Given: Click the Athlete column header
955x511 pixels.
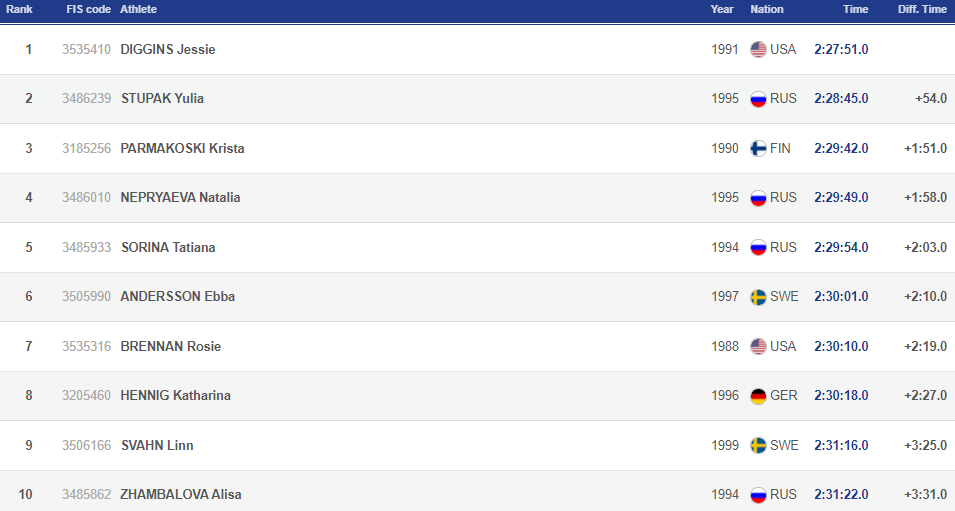Looking at the screenshot, I should click(138, 9).
